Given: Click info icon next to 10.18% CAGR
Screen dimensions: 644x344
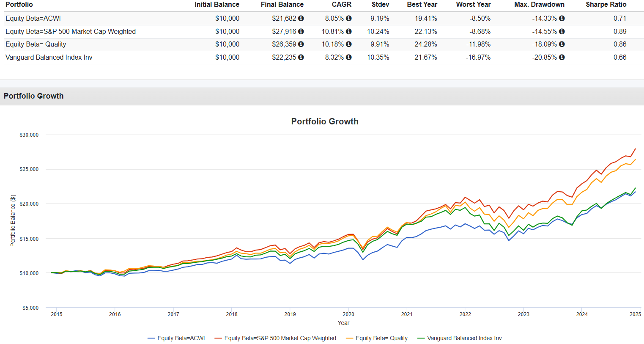Looking at the screenshot, I should click(x=348, y=44).
